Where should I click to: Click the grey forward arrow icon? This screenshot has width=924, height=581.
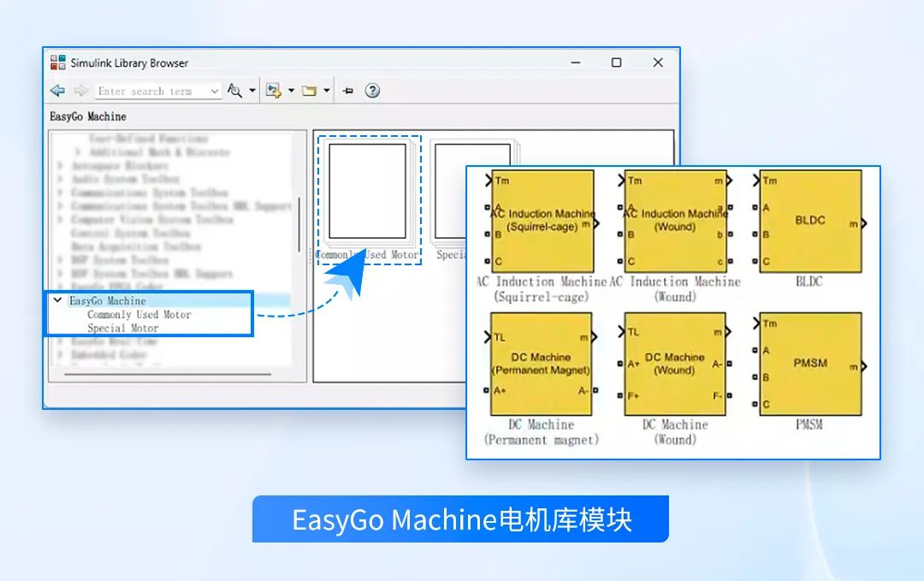coord(80,91)
